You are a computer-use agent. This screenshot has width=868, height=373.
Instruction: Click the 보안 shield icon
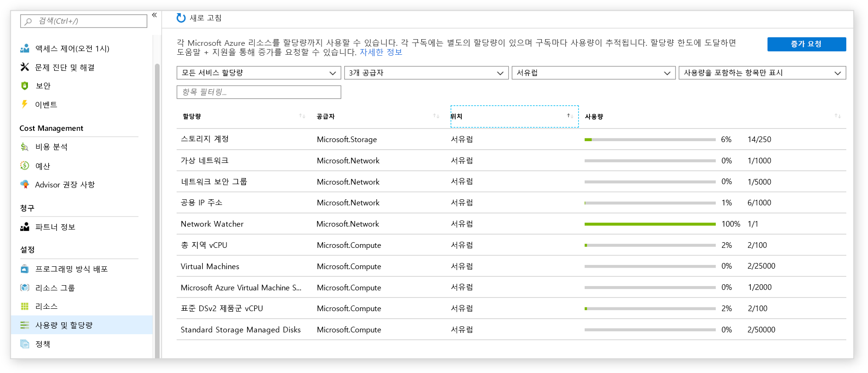pyautogui.click(x=25, y=86)
